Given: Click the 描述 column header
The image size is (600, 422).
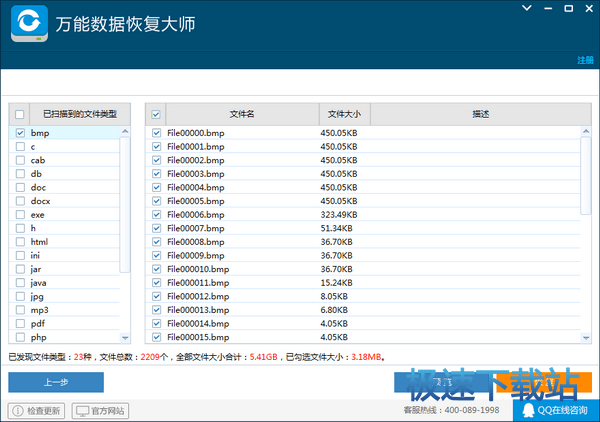Looking at the screenshot, I should tap(481, 114).
